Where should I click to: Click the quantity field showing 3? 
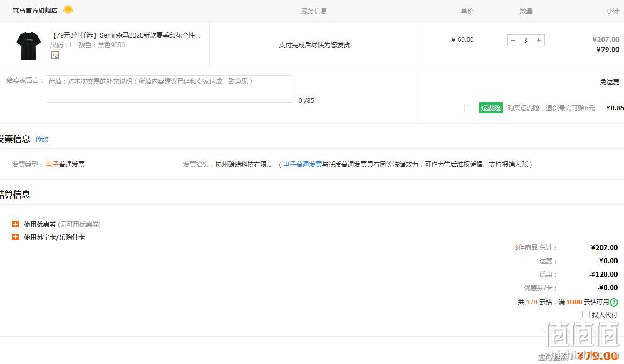pos(526,40)
